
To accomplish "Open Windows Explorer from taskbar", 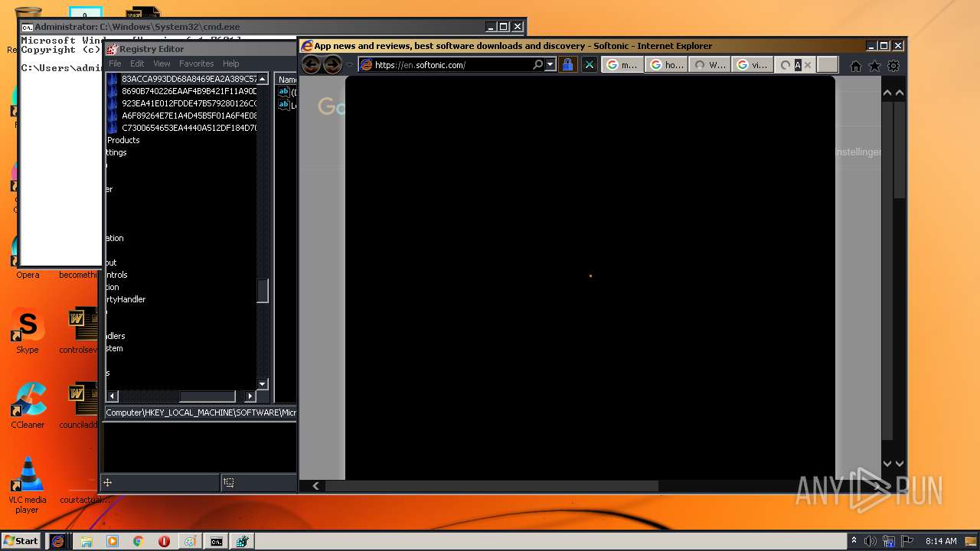I will click(87, 541).
